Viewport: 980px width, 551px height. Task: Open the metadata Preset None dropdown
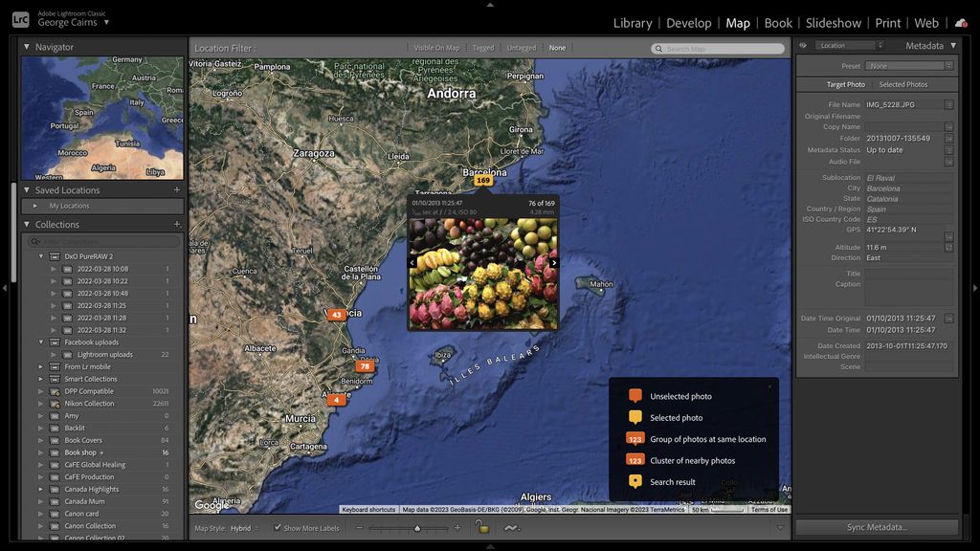click(909, 66)
